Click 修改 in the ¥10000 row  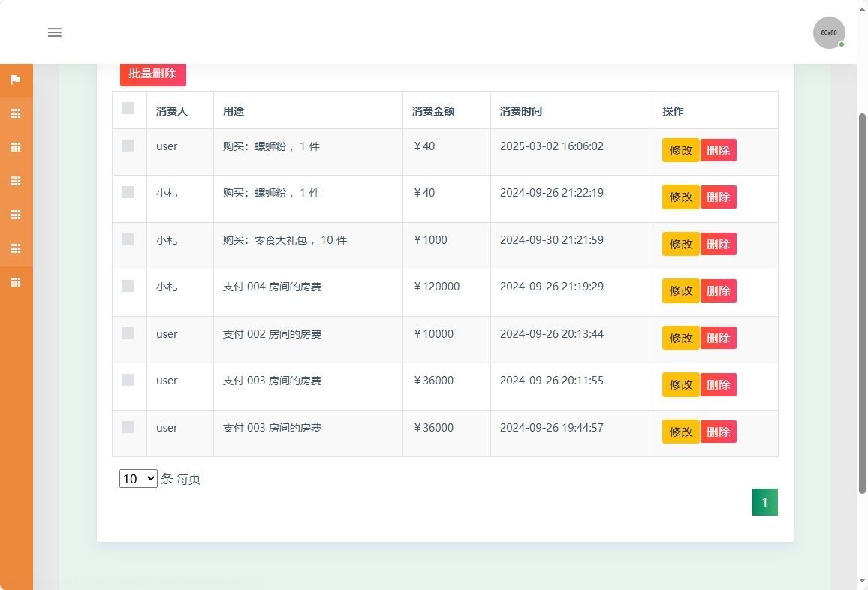pyautogui.click(x=681, y=338)
